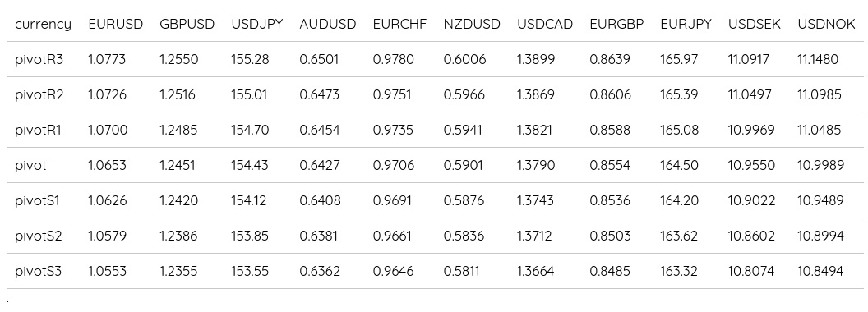
Task: Select the pivot row label
Action: pyautogui.click(x=31, y=165)
